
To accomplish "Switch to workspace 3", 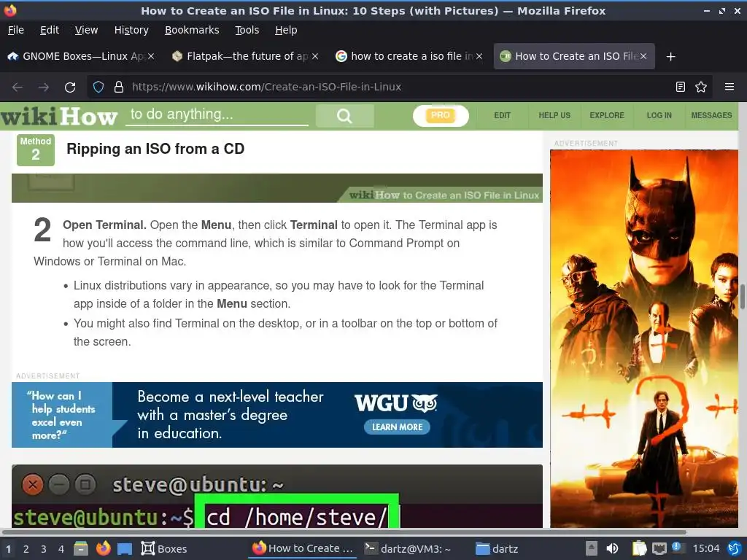I will (x=43, y=549).
